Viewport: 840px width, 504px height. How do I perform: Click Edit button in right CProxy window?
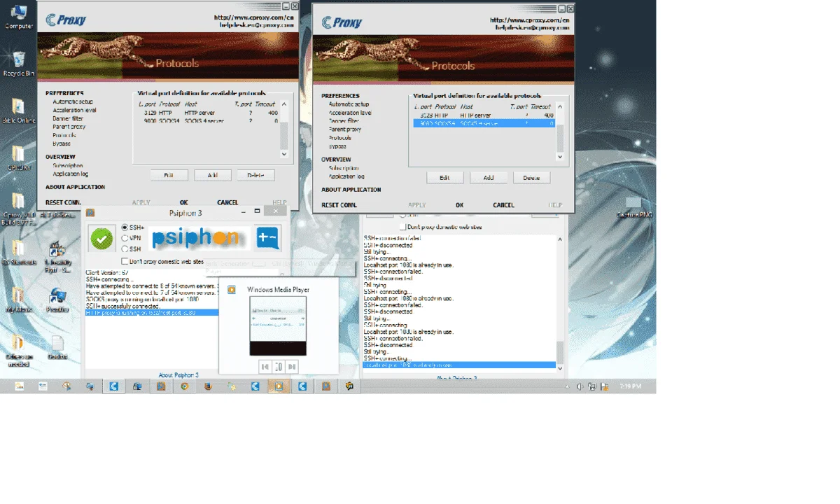(x=444, y=178)
